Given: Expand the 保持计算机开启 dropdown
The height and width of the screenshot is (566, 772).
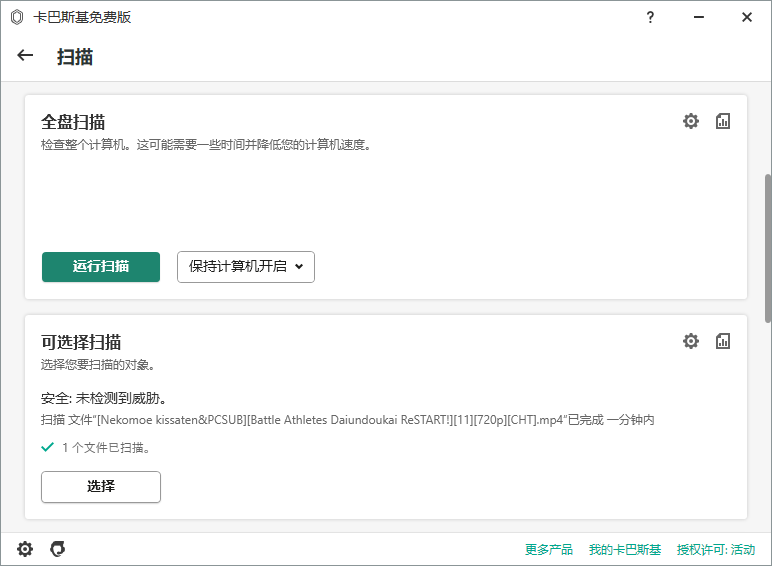Looking at the screenshot, I should coord(246,267).
